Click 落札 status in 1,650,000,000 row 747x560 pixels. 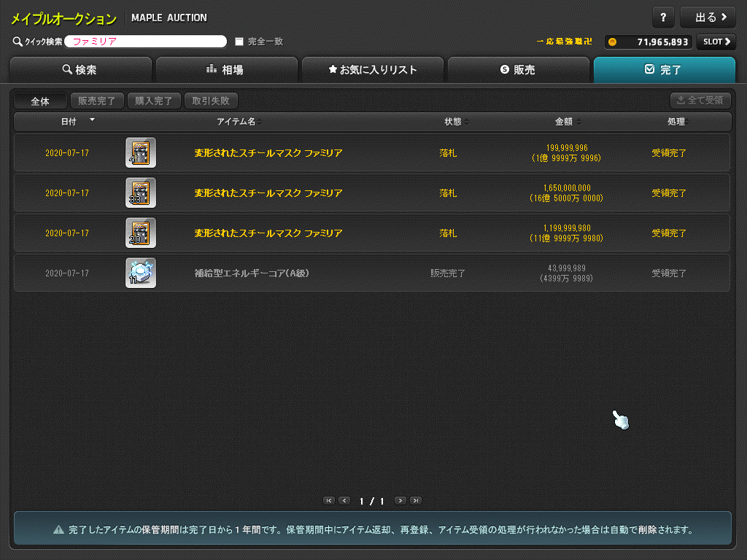pos(448,192)
